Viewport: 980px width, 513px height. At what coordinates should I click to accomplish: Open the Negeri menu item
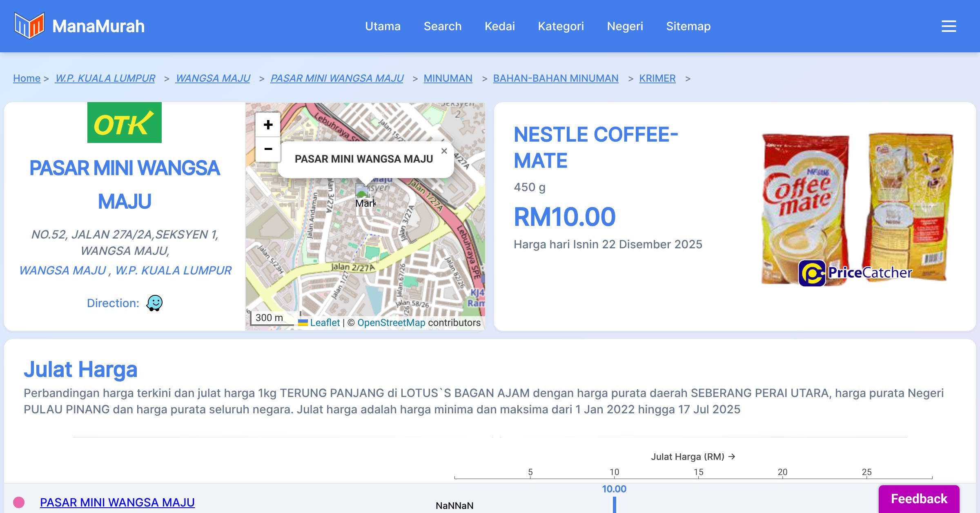pyautogui.click(x=625, y=26)
